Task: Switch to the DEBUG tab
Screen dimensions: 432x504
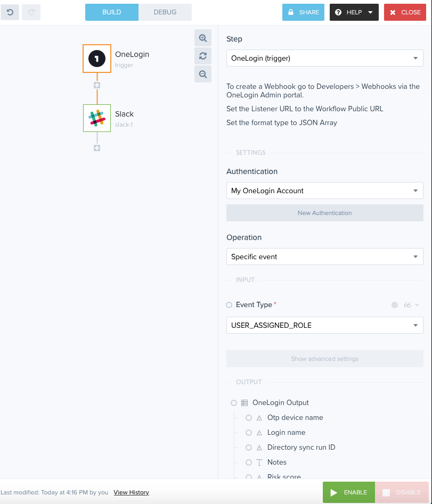Action: pyautogui.click(x=165, y=12)
